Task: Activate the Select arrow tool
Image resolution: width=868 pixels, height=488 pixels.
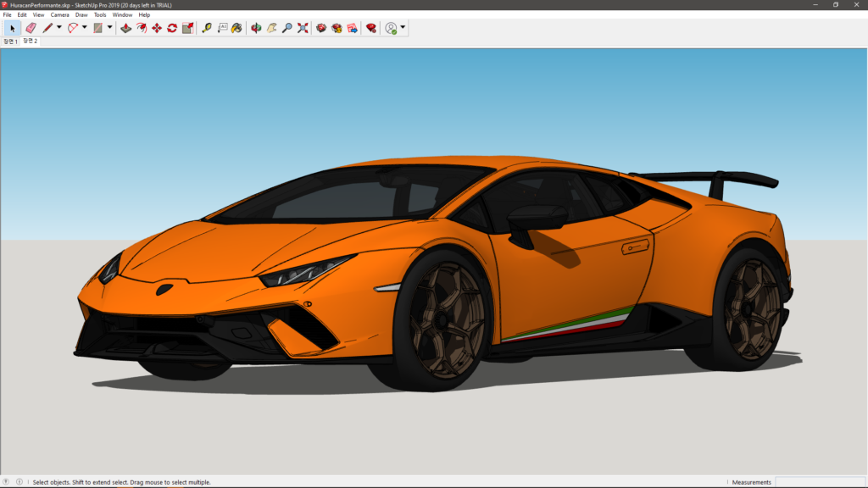Action: pyautogui.click(x=12, y=28)
